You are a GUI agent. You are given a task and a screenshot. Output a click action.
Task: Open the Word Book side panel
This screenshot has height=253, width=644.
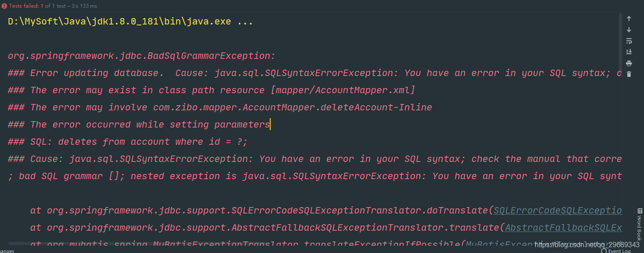click(x=639, y=228)
